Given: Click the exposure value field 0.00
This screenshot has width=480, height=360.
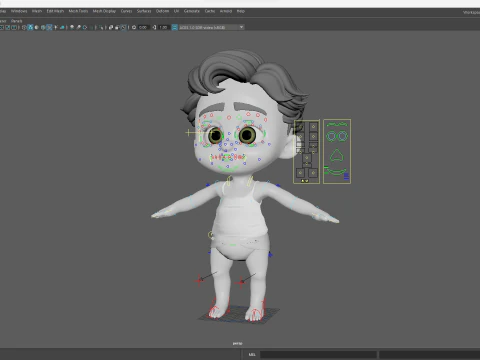Looking at the screenshot, I should point(143,27).
